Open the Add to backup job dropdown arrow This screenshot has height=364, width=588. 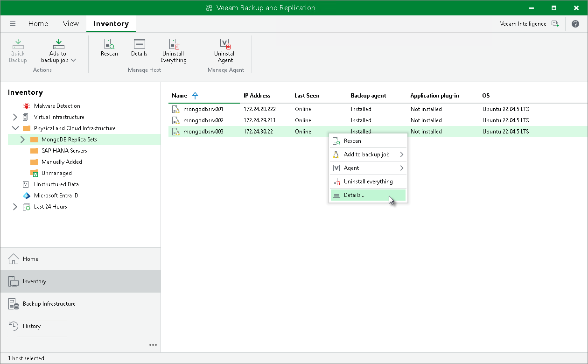click(74, 60)
